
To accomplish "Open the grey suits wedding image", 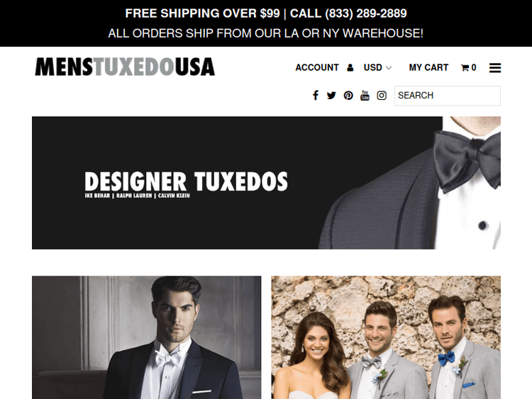I will click(386, 337).
